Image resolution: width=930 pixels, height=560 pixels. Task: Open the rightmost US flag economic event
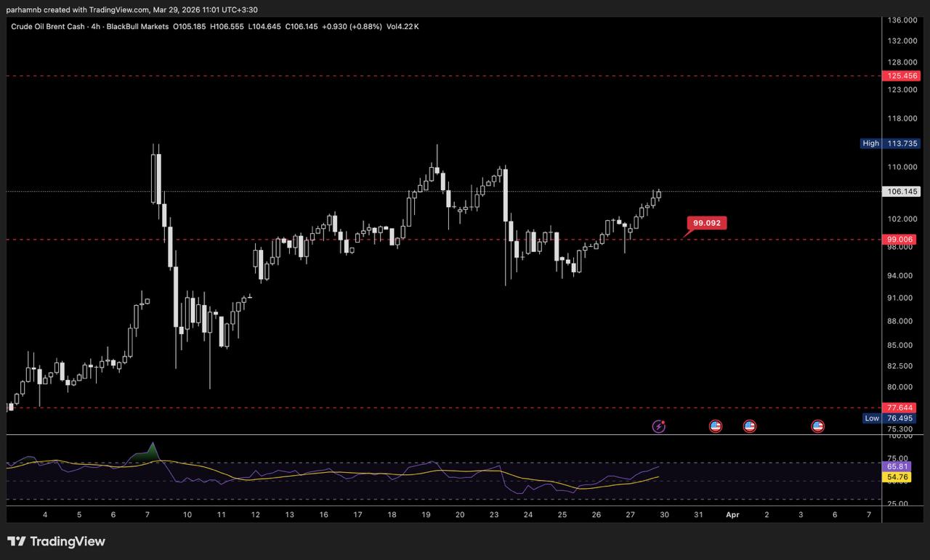click(818, 426)
